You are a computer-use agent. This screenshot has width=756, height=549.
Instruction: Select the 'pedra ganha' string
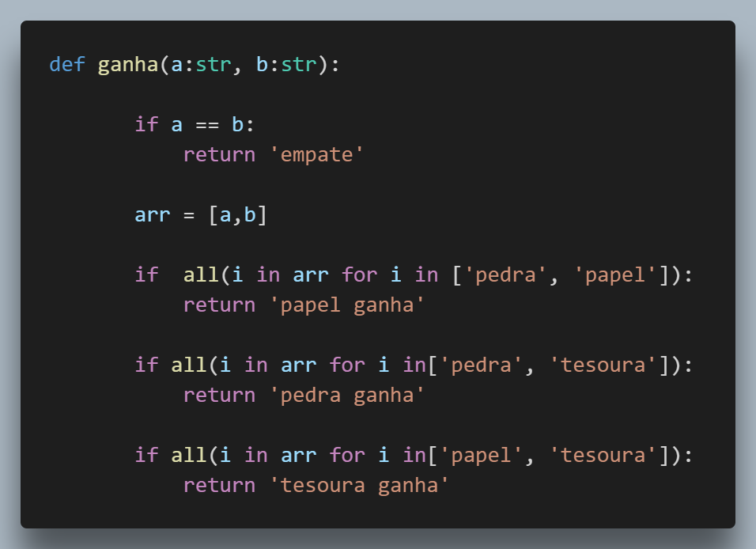[347, 396]
